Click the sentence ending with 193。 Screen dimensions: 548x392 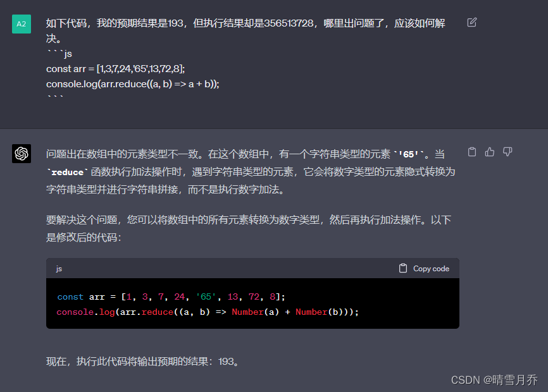[143, 361]
